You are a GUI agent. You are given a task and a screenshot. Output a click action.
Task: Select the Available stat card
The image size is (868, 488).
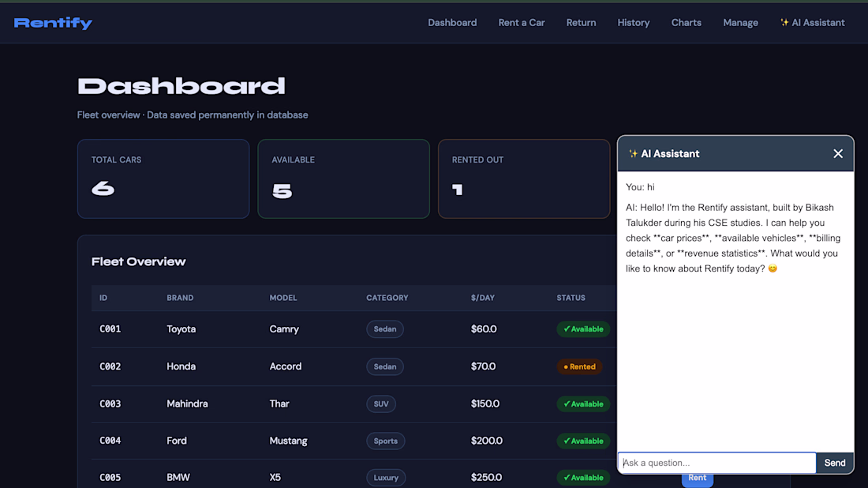[344, 178]
